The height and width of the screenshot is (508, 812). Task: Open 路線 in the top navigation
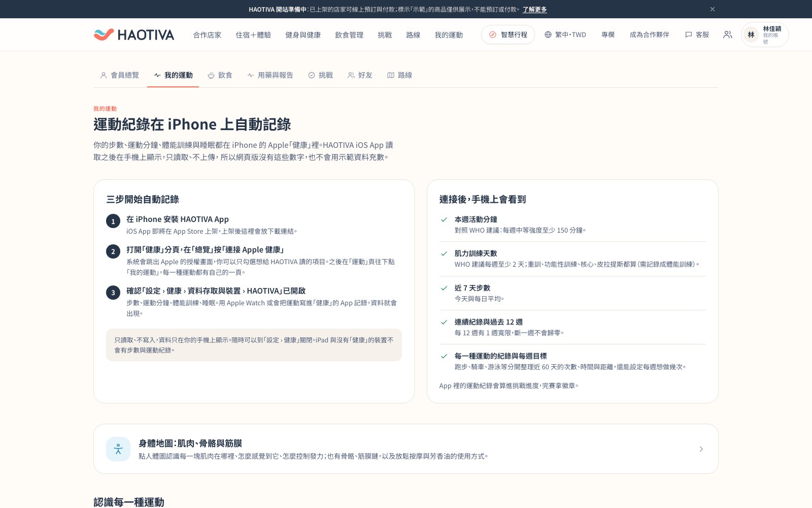(x=413, y=35)
